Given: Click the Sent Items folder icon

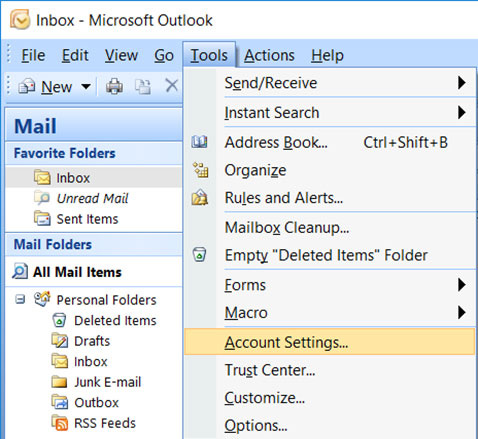Looking at the screenshot, I should (x=42, y=218).
